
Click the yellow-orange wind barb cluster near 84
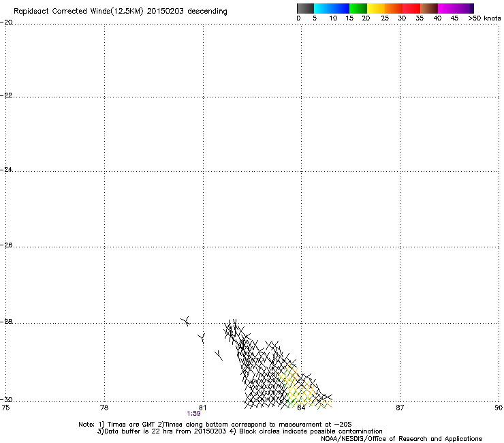304,388
